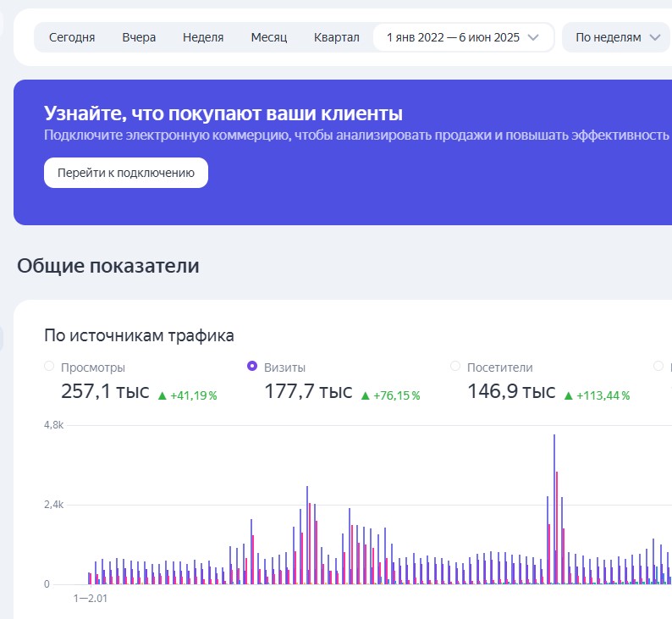Switch to the Неделя period
Screen dimensions: 672x619
pyautogui.click(x=203, y=37)
